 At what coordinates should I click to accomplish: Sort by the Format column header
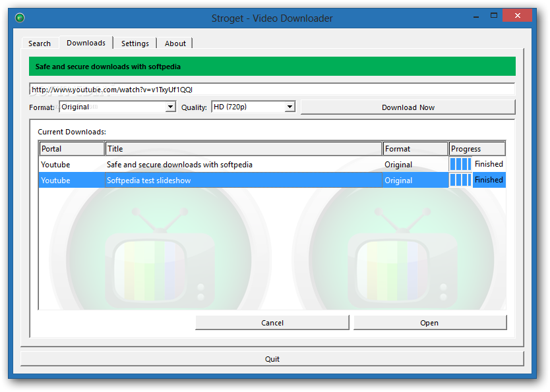point(415,148)
